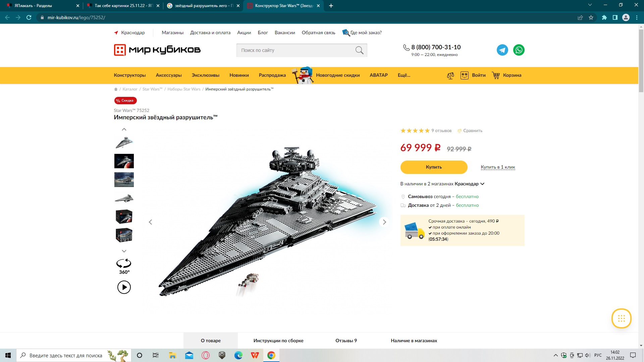Share this page from the address bar
Image resolution: width=644 pixels, height=362 pixels.
tap(580, 17)
